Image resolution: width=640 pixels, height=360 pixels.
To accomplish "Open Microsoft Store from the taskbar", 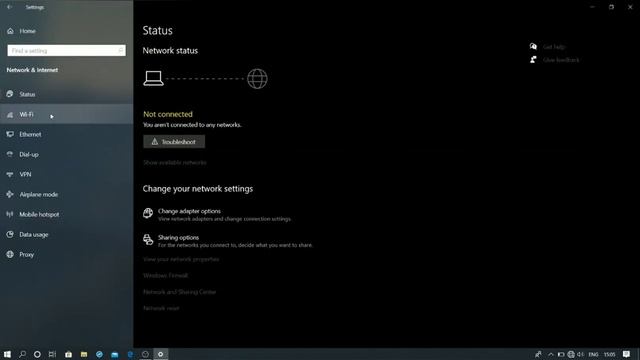I will point(69,354).
